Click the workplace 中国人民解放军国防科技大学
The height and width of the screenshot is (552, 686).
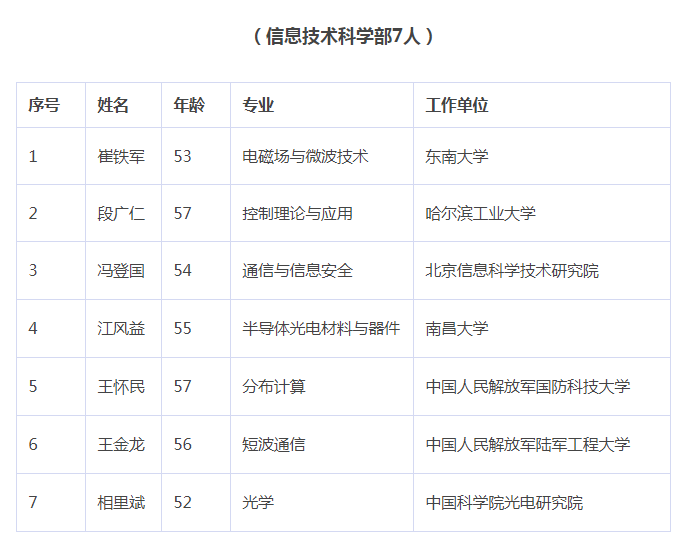pyautogui.click(x=528, y=387)
